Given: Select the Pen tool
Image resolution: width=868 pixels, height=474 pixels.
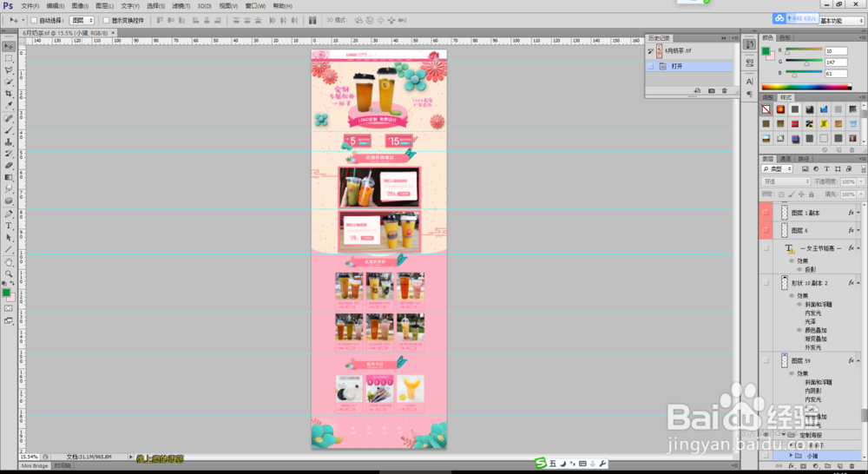Looking at the screenshot, I should tap(9, 214).
